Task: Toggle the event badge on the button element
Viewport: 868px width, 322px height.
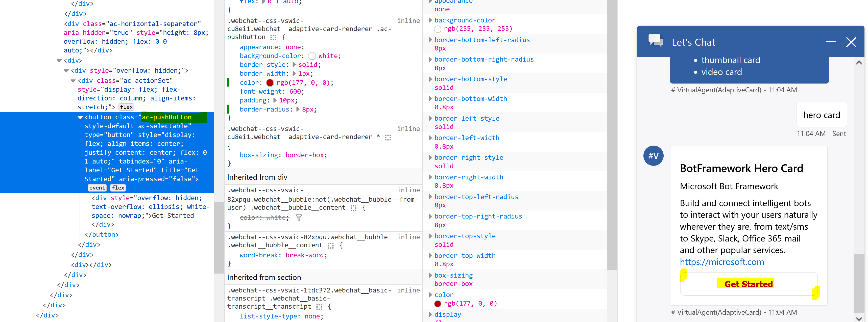Action: coord(97,188)
